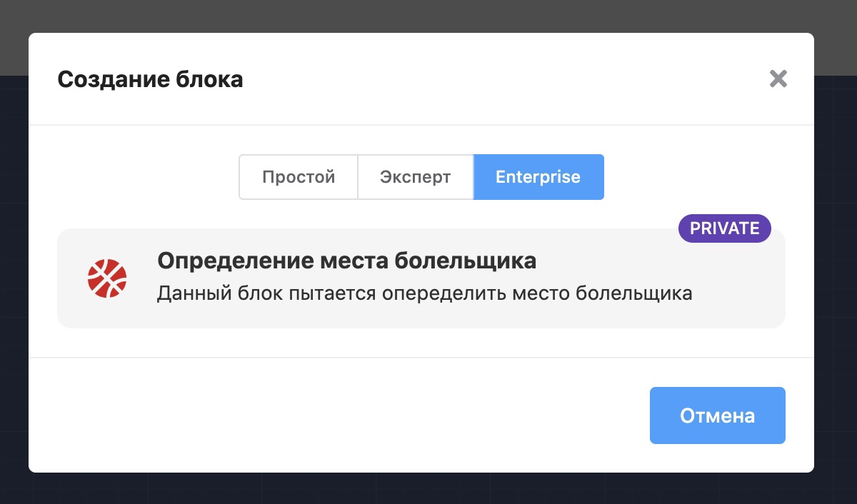Close the block creation dialog with X

click(778, 79)
